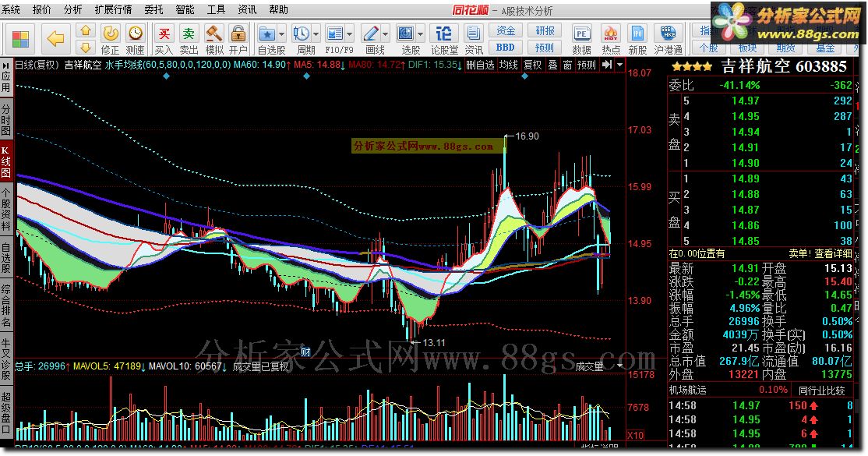Open the 新股 IPO icon
Screen dimensions: 868x456
(x=637, y=34)
